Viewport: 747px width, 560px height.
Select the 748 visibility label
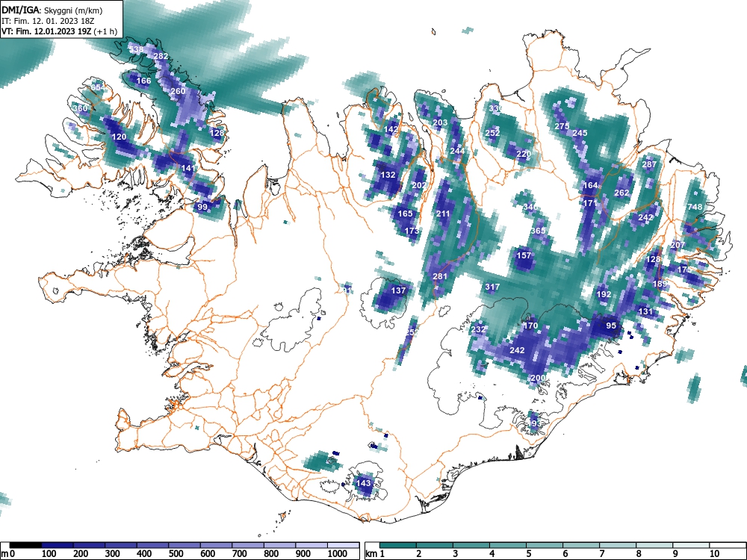tap(695, 207)
